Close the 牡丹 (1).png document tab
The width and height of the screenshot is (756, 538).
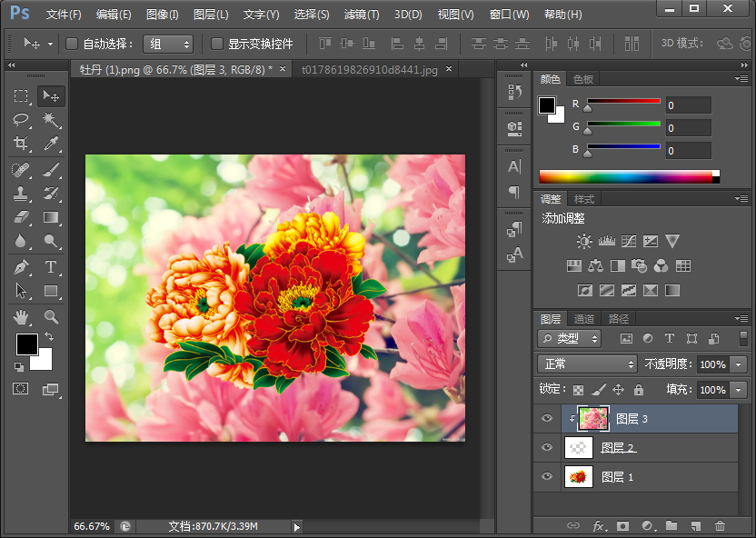tap(283, 69)
